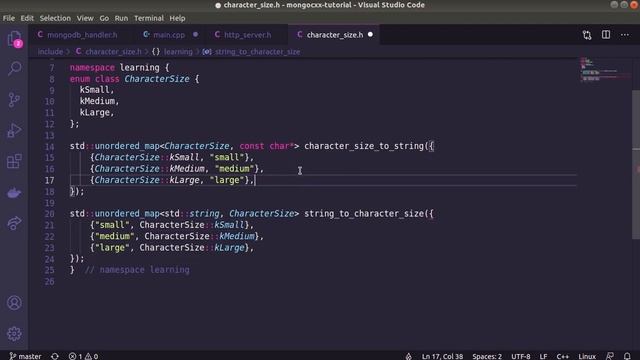The width and height of the screenshot is (640, 360).
Task: Open the Help menu
Action: (177, 18)
